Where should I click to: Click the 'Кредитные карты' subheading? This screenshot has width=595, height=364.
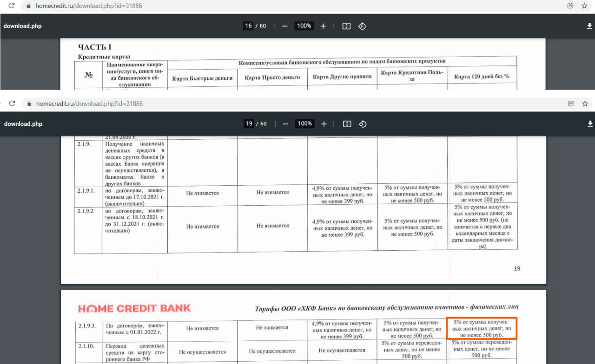pos(104,57)
